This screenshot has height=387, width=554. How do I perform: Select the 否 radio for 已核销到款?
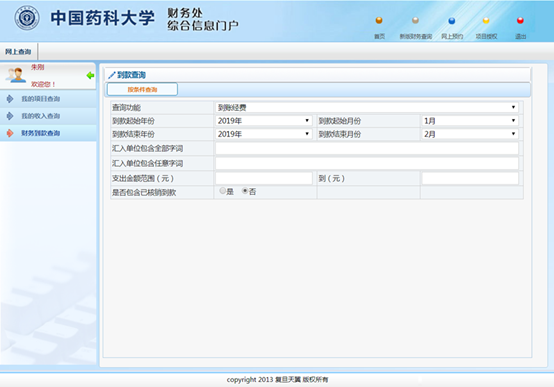tap(245, 191)
